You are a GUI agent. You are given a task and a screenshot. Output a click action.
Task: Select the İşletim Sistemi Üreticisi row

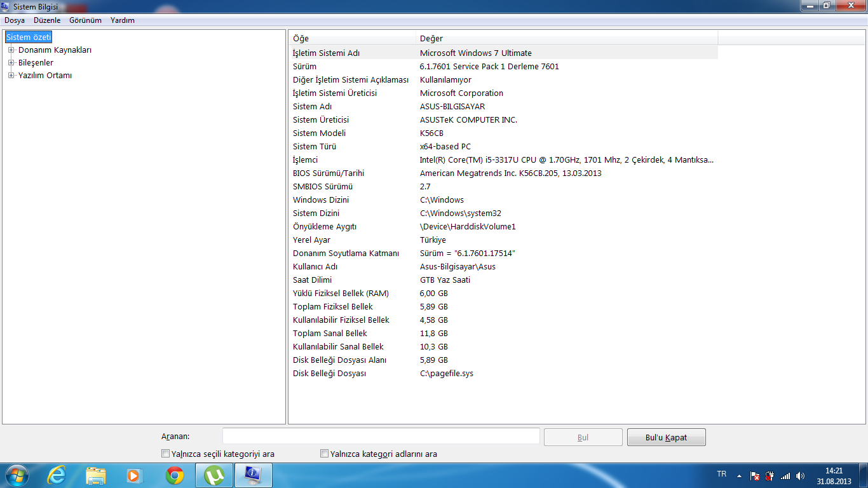point(504,93)
